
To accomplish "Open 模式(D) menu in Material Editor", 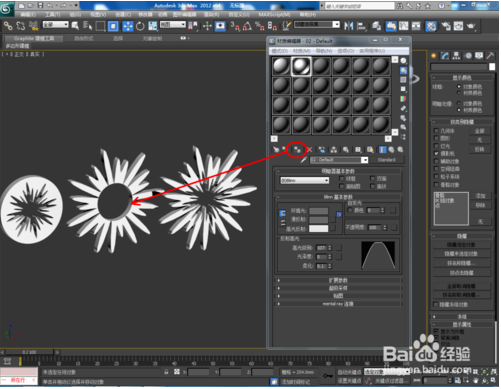I will 279,51.
